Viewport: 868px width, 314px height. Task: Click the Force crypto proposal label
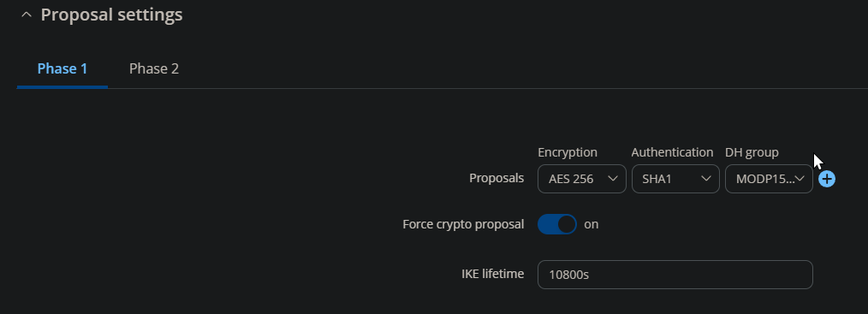[x=463, y=224]
